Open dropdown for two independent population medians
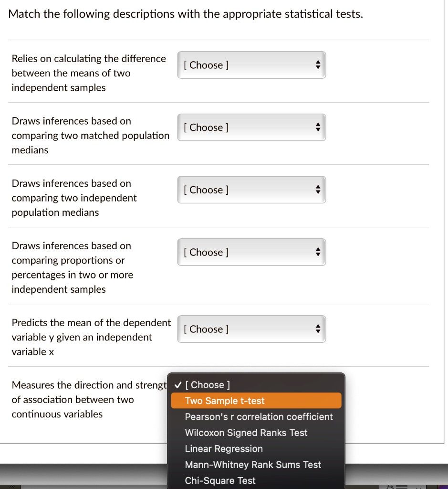448x489 pixels. pos(251,190)
